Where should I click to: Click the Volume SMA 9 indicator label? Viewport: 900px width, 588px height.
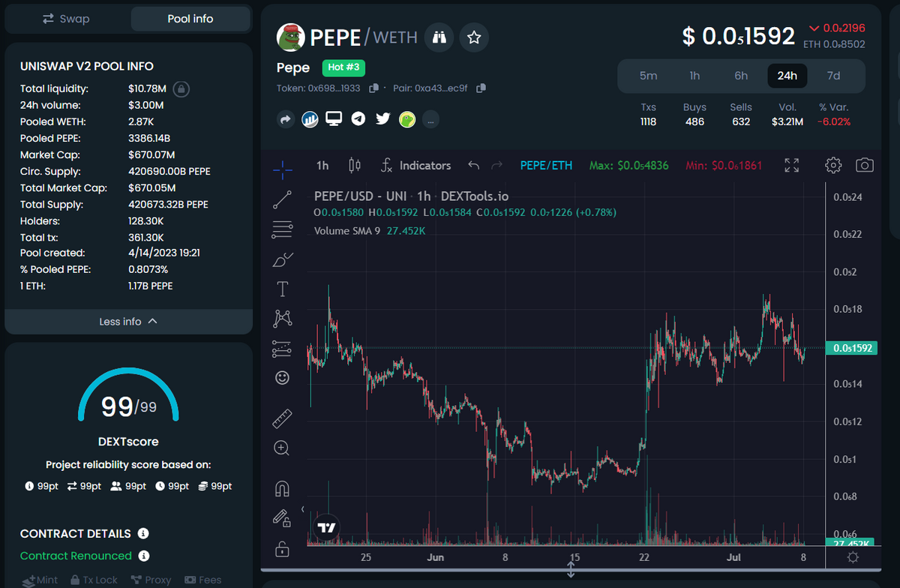point(346,231)
